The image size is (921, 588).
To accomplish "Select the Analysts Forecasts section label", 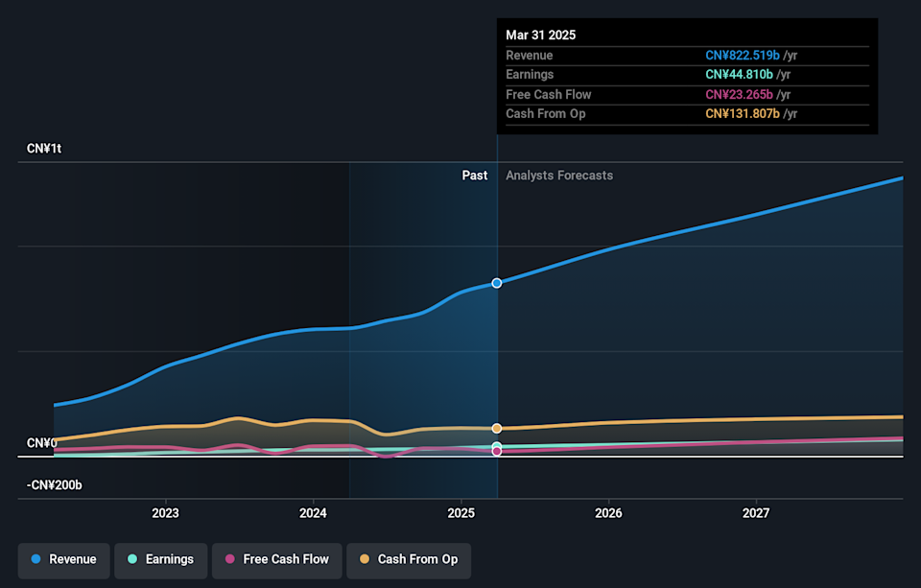I will (x=559, y=176).
